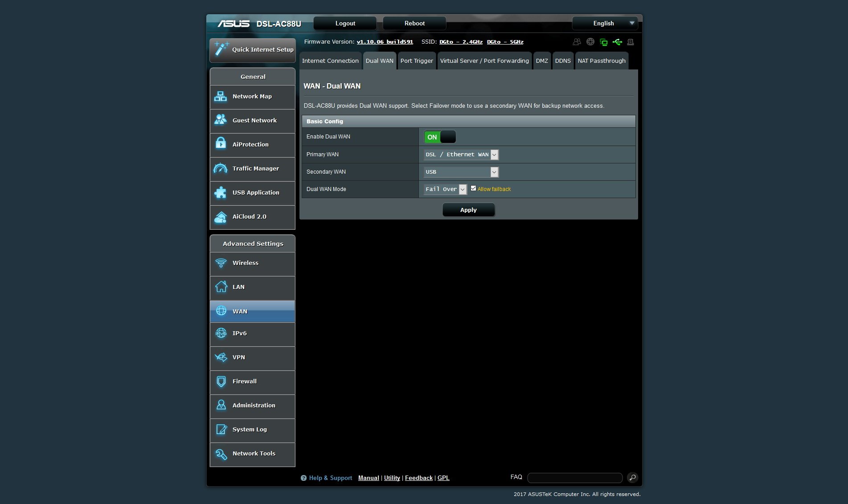Image resolution: width=848 pixels, height=504 pixels.
Task: Open USB Application puzzle icon
Action: [221, 193]
